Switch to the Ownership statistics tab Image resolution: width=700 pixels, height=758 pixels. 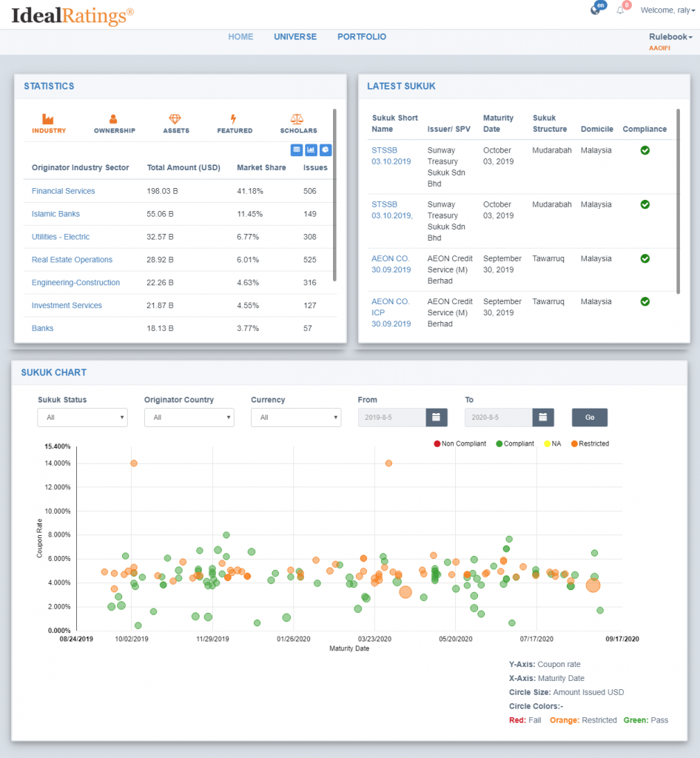[x=115, y=124]
